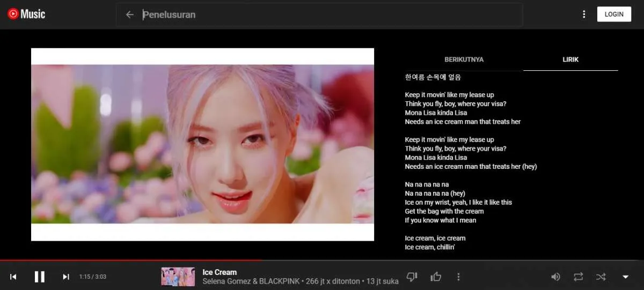Click the 1:15 / 3:03 time display
Image resolution: width=644 pixels, height=290 pixels.
92,277
